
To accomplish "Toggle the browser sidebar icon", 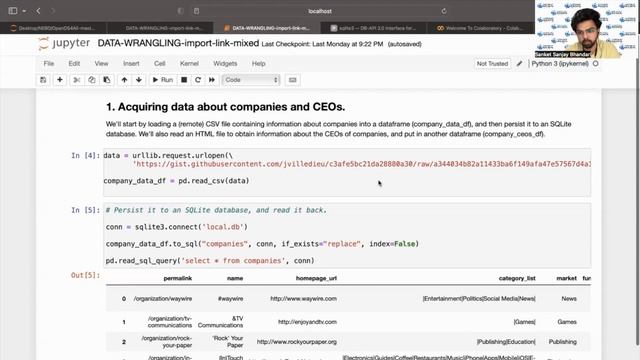I will pyautogui.click(x=13, y=11).
